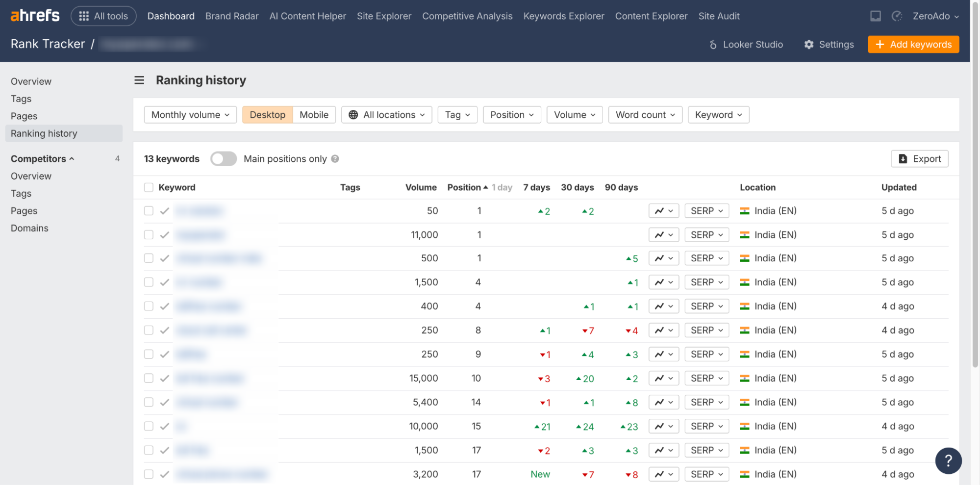
Task: Open the Keyword filter dropdown
Action: coord(718,115)
